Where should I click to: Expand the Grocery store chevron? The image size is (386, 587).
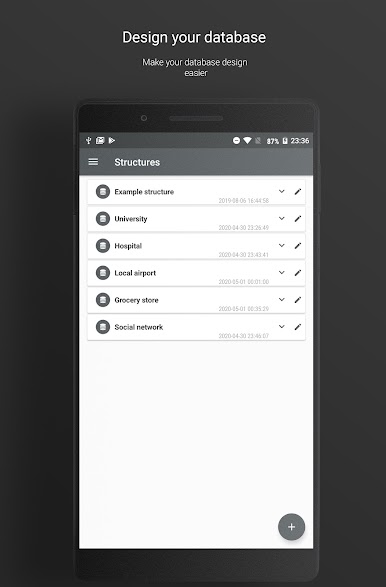tap(282, 299)
